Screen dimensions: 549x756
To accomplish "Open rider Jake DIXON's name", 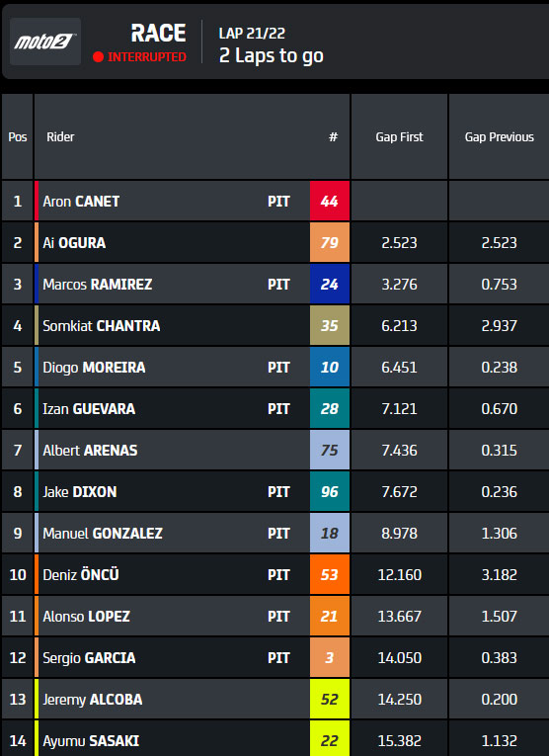I will [x=80, y=492].
